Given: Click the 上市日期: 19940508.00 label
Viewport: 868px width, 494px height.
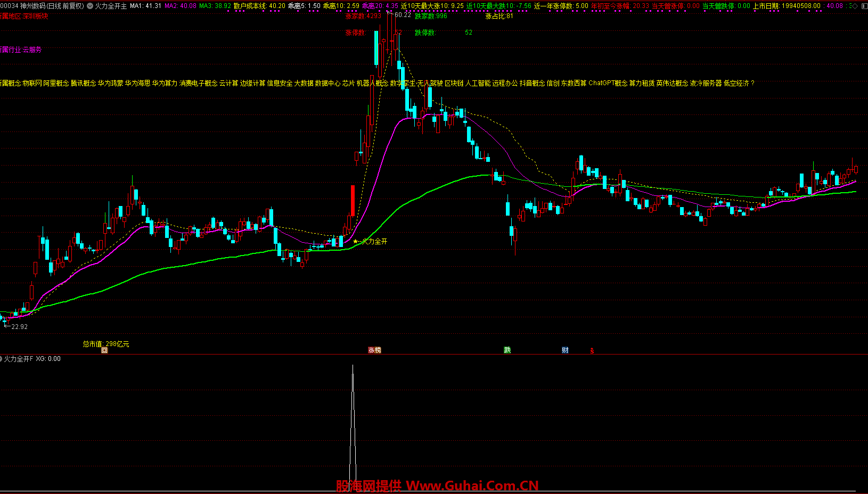Looking at the screenshot, I should coord(787,6).
